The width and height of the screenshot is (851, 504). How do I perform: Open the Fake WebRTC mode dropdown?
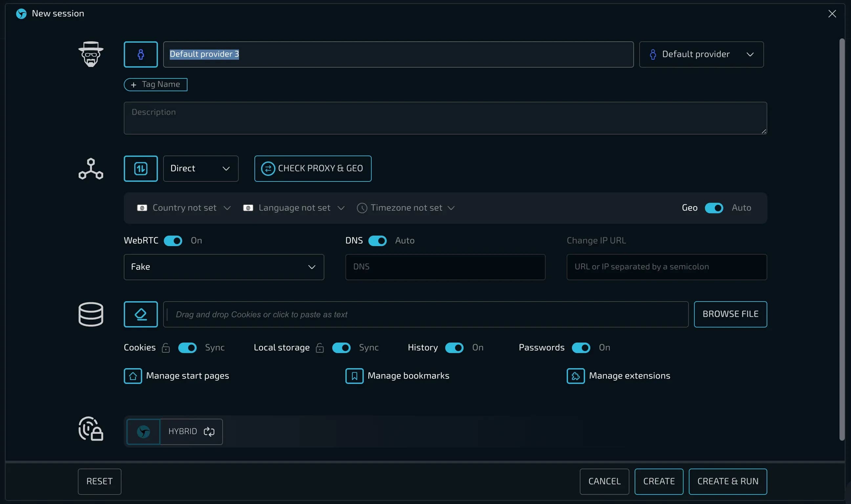pyautogui.click(x=224, y=267)
